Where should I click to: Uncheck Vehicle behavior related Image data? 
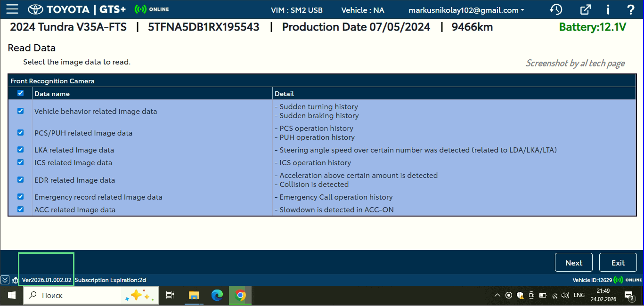tap(20, 111)
